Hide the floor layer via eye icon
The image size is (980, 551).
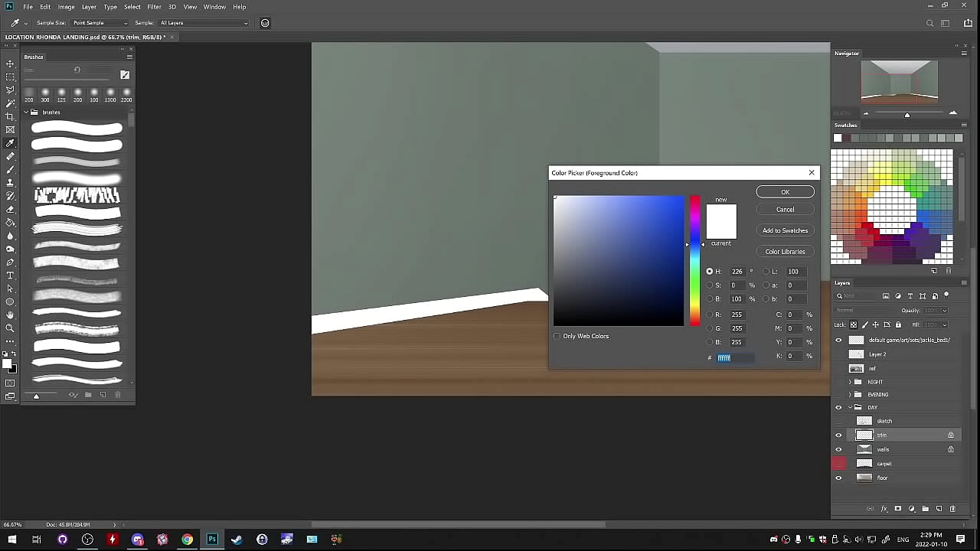[x=838, y=478]
